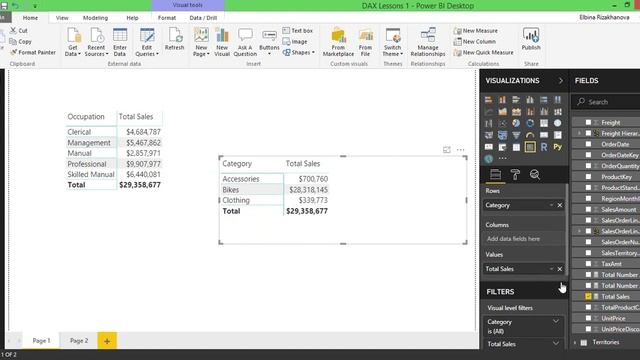
Task: Switch to Page 2 tab
Action: [x=79, y=340]
